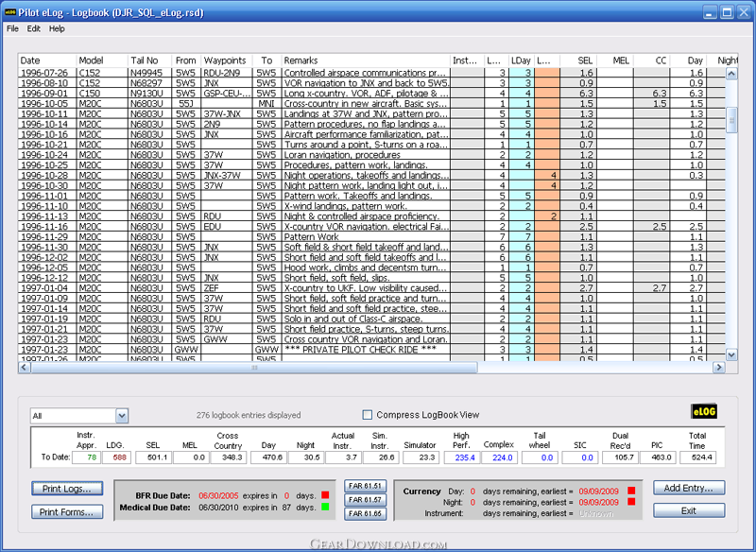Click the Exit button
The image size is (756, 552).
[689, 510]
